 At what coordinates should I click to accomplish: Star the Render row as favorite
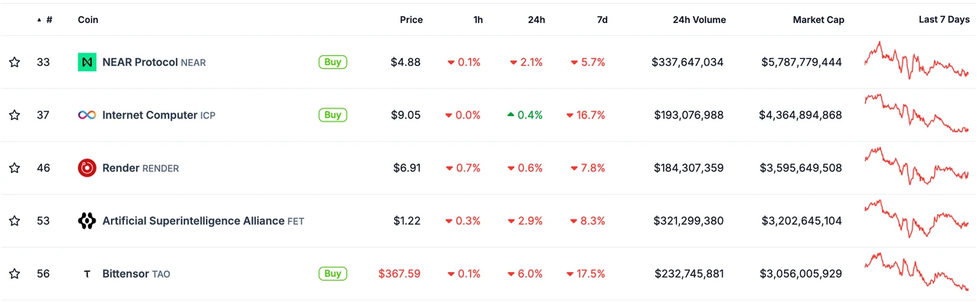click(x=15, y=167)
